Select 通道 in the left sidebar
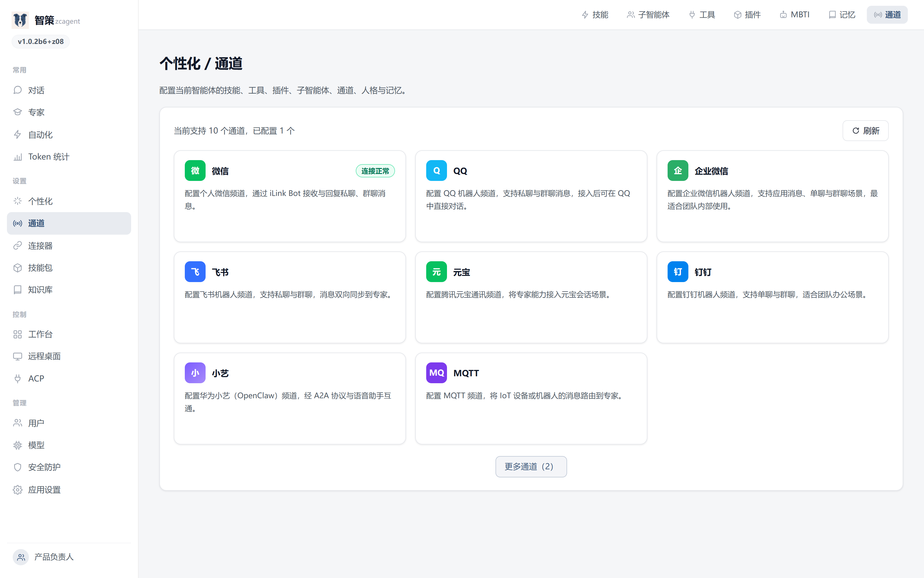 69,223
